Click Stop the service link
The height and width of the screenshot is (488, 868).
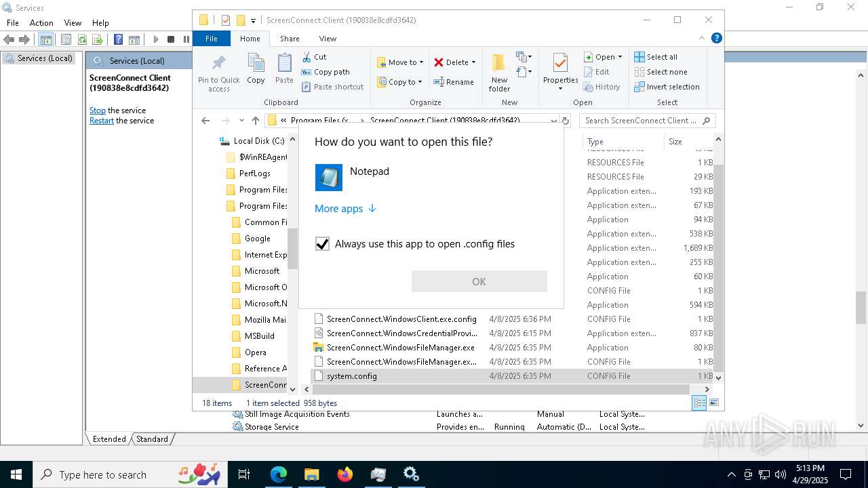point(98,110)
